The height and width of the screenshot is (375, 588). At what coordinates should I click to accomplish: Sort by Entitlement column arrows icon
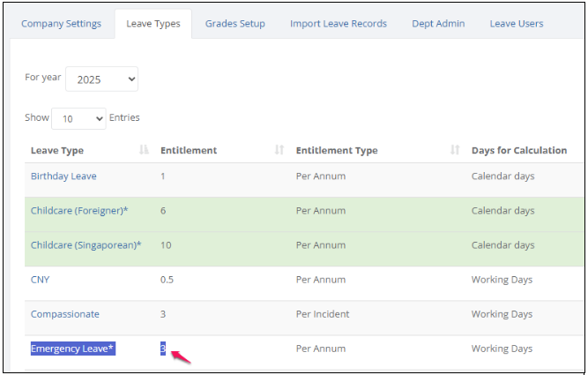tap(279, 150)
